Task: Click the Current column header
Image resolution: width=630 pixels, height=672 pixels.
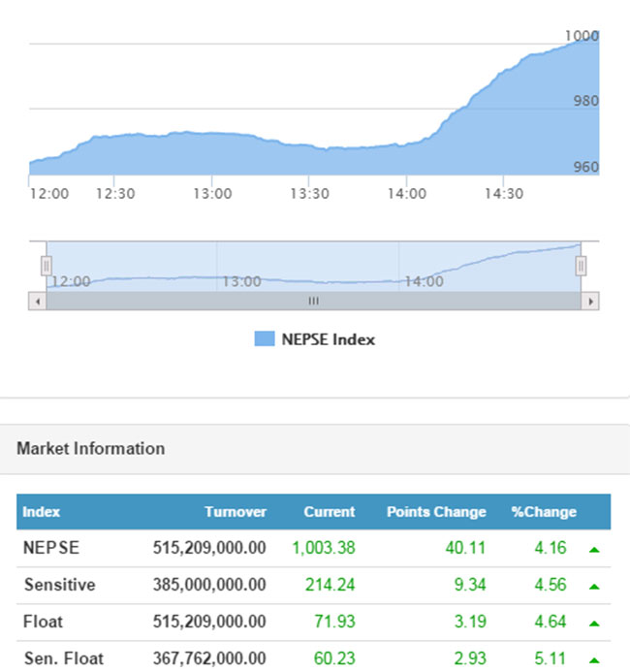Action: point(330,512)
